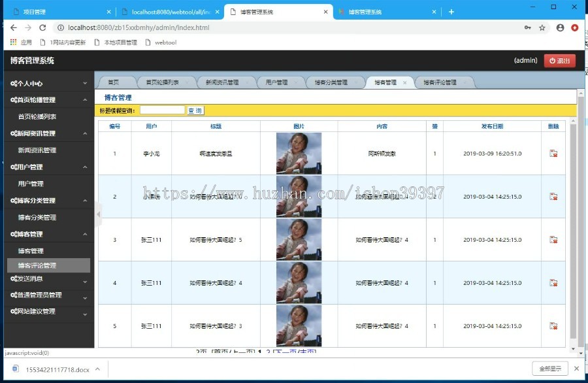Expand 发送消息 sidebar section
The width and height of the screenshot is (588, 383).
pyautogui.click(x=49, y=278)
